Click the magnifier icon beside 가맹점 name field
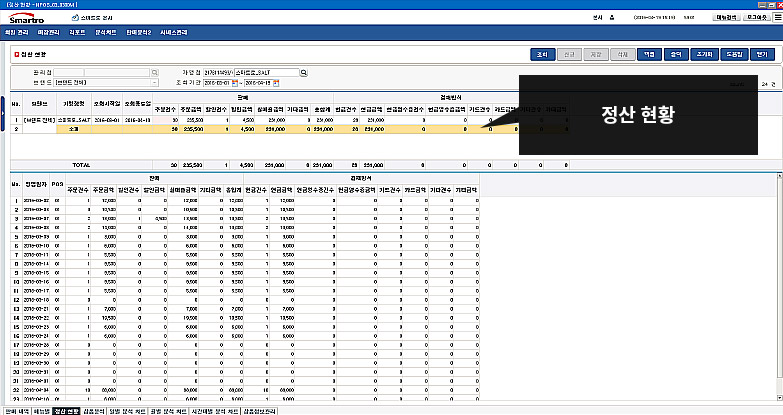This screenshot has height=415, width=783. pyautogui.click(x=304, y=72)
